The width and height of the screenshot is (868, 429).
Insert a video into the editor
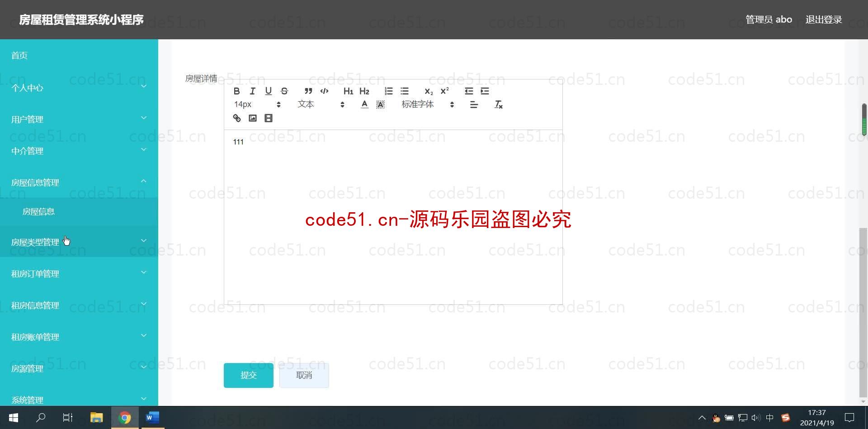(x=269, y=118)
